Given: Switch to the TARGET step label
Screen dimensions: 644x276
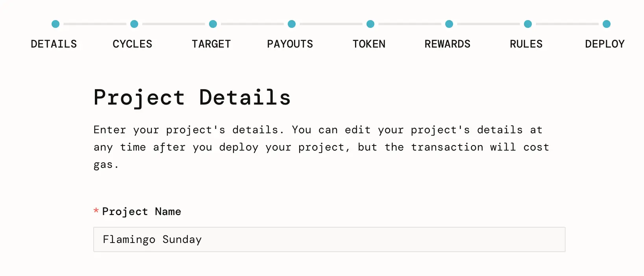Looking at the screenshot, I should [x=211, y=44].
